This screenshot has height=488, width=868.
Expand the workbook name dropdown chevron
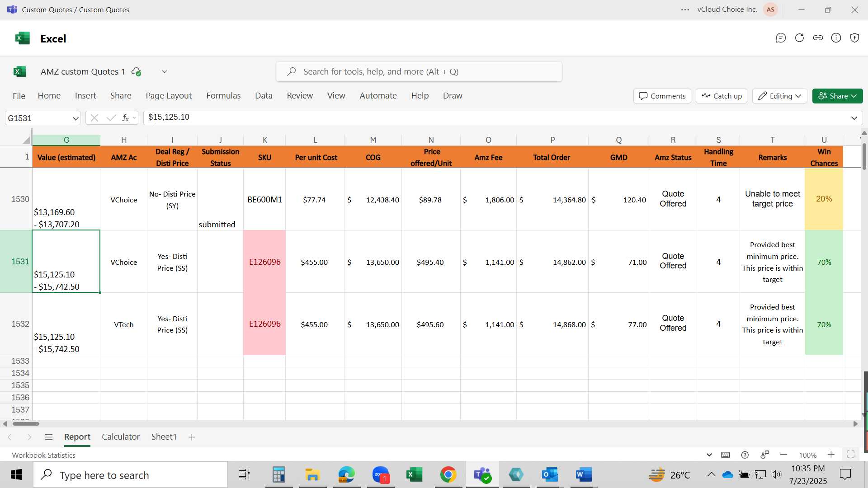coord(165,72)
